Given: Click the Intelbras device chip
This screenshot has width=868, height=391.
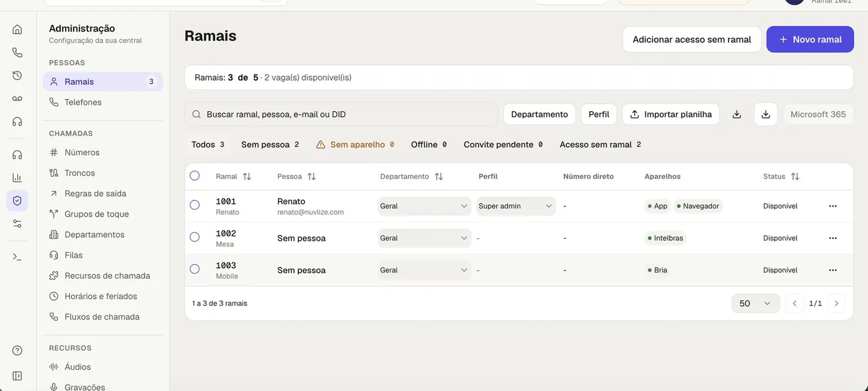Looking at the screenshot, I should tap(665, 238).
